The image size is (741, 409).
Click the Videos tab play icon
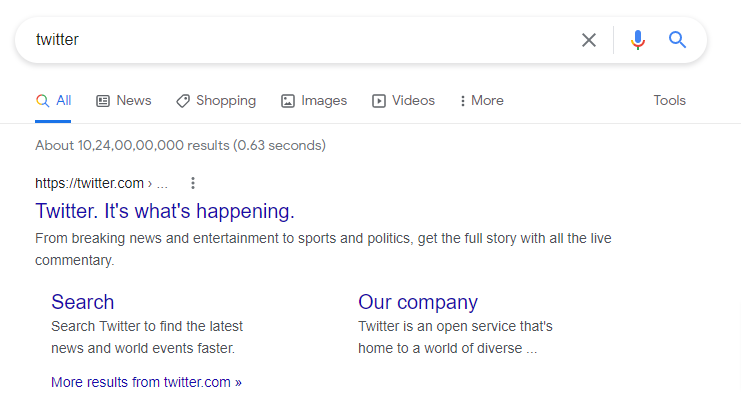(x=379, y=101)
